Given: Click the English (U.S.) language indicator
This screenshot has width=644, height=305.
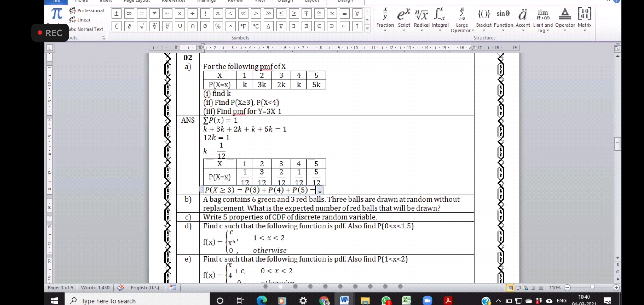Looking at the screenshot, I should pos(145,287).
